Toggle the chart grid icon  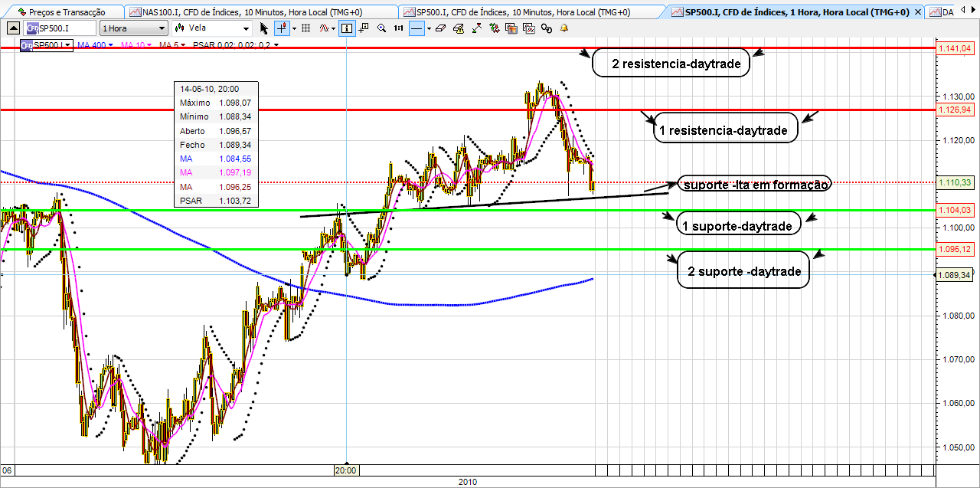(x=305, y=28)
